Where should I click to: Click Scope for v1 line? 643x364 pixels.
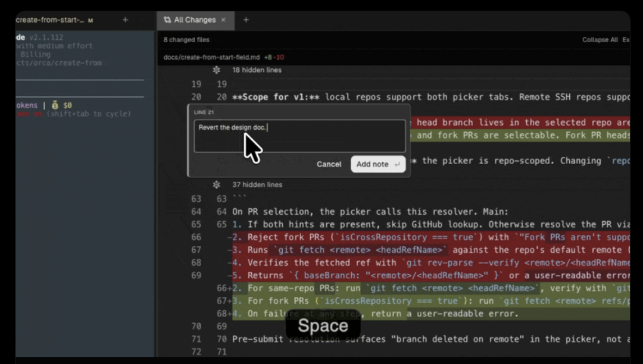[x=430, y=97]
